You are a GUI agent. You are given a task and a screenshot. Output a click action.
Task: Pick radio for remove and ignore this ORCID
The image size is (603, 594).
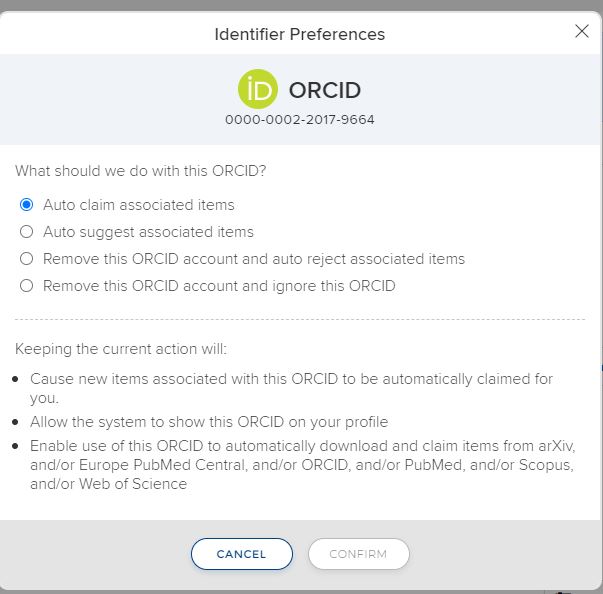(x=27, y=286)
